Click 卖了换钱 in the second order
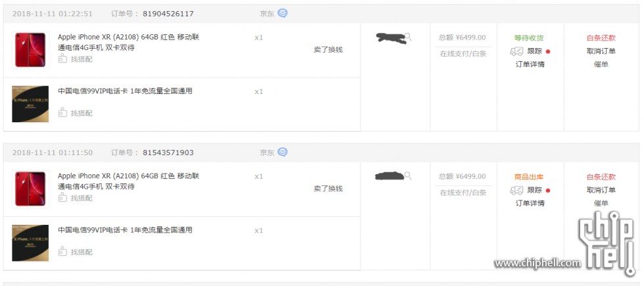The image size is (644, 286). tap(328, 189)
